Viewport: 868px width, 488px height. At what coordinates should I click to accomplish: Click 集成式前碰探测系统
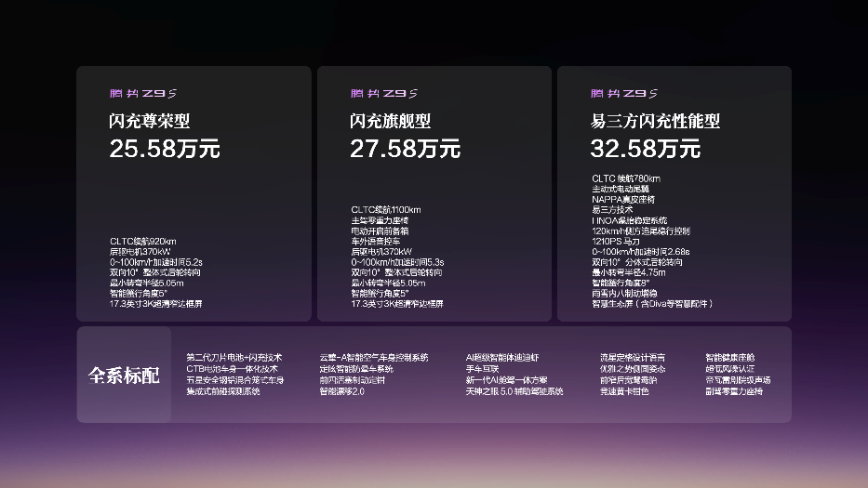(x=223, y=391)
